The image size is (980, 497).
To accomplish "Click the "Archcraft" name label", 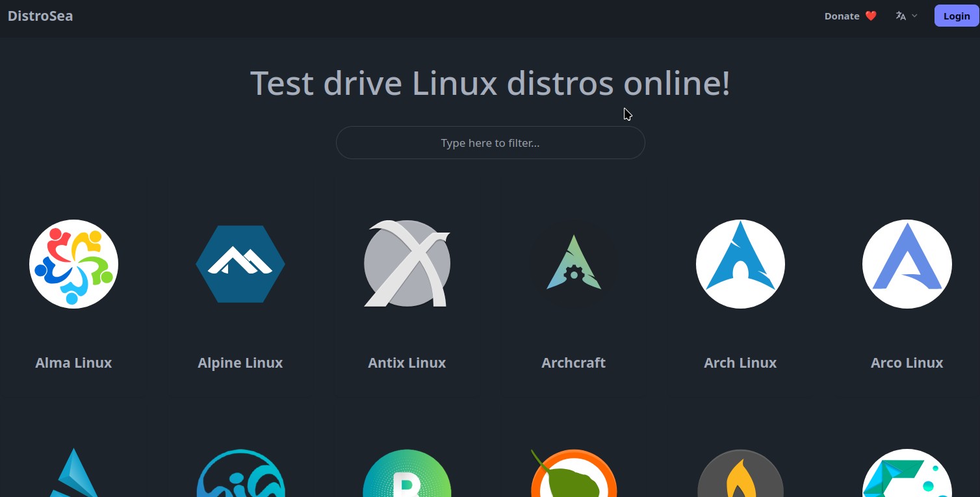I will (574, 363).
